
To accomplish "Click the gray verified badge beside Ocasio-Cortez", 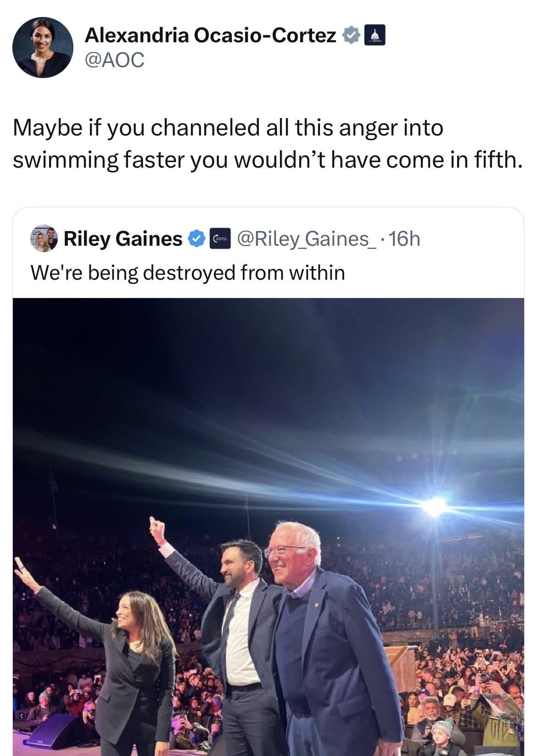I will point(351,35).
